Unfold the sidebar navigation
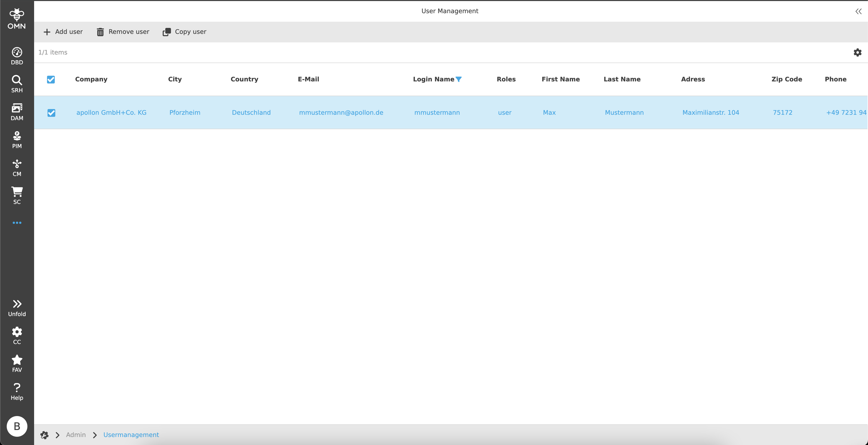Screen dimensions: 868x445 point(17,308)
